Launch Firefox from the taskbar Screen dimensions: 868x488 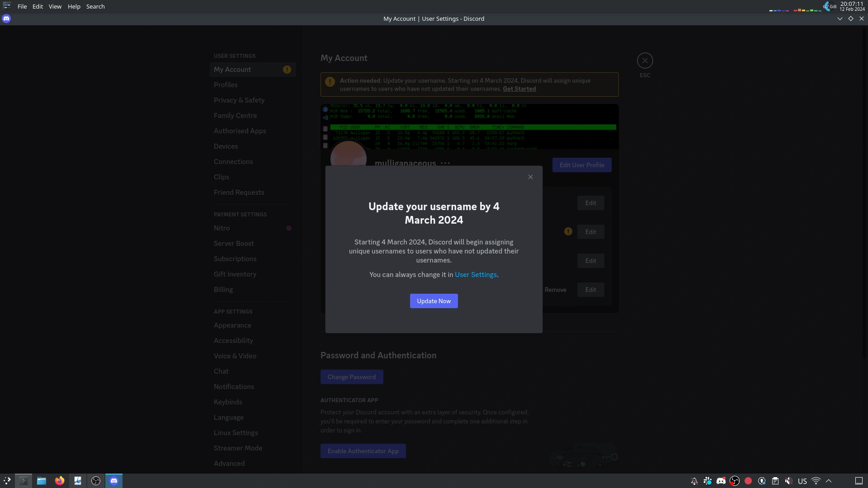click(x=60, y=481)
